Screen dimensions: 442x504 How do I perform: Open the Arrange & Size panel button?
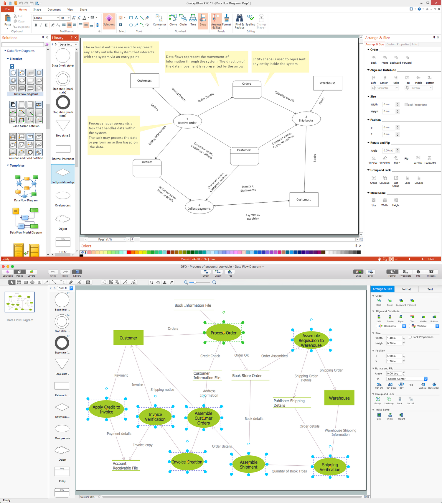(x=216, y=21)
